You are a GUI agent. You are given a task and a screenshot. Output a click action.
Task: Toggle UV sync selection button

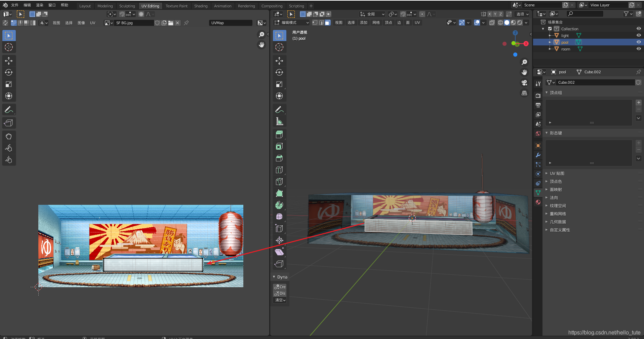pyautogui.click(x=5, y=23)
